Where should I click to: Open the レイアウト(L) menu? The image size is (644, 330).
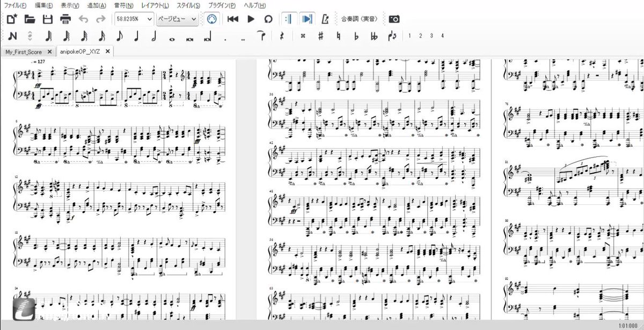pos(155,5)
